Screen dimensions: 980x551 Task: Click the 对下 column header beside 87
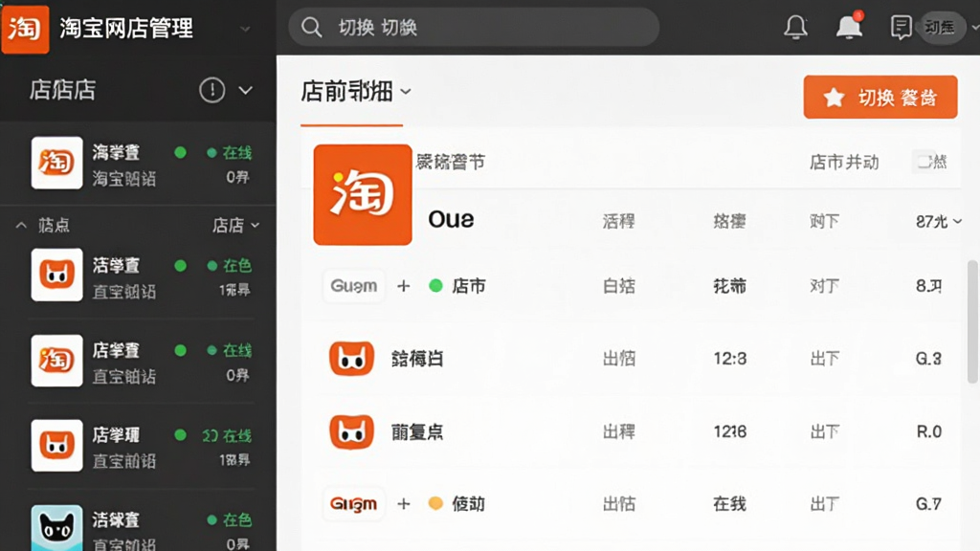coord(824,221)
